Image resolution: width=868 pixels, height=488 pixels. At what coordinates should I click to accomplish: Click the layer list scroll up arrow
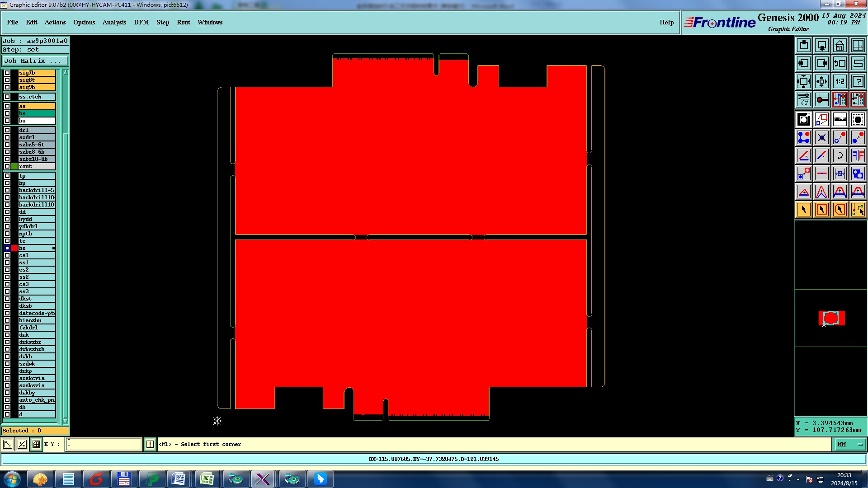point(66,72)
